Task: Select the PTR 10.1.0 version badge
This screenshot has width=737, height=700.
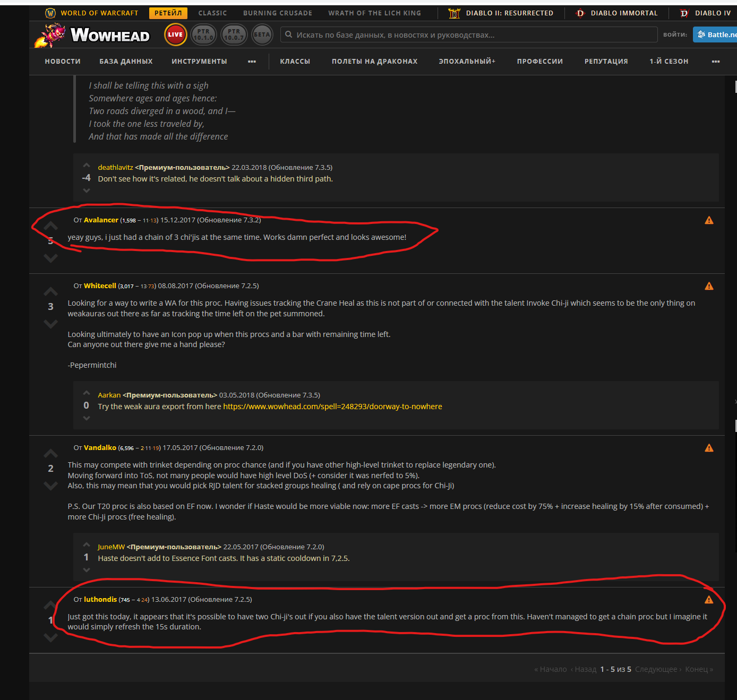Action: tap(203, 34)
